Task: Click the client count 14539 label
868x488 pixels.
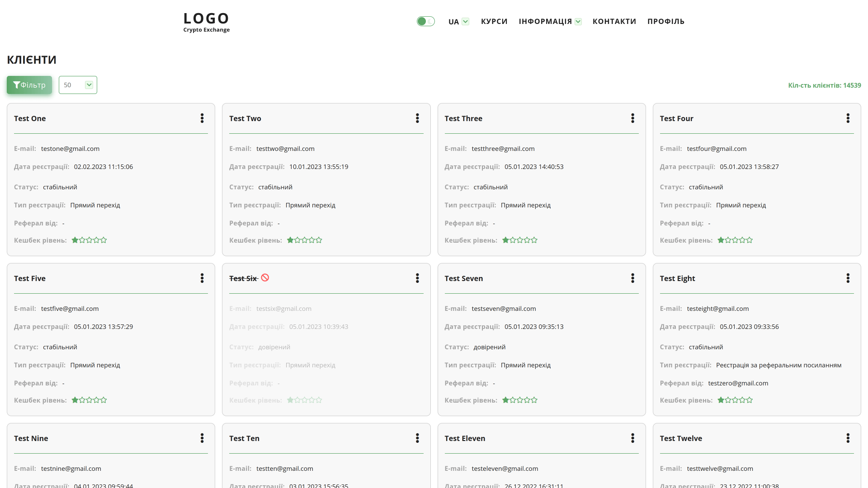Action: (x=825, y=85)
